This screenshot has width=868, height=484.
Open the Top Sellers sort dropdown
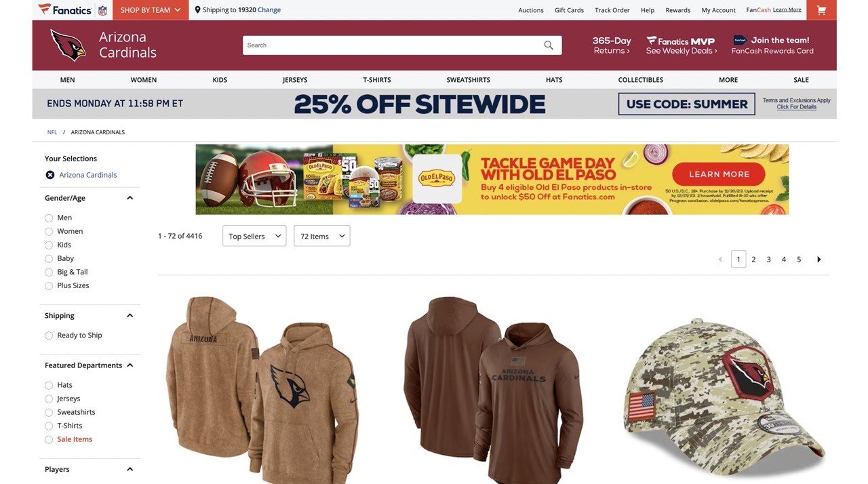[254, 236]
